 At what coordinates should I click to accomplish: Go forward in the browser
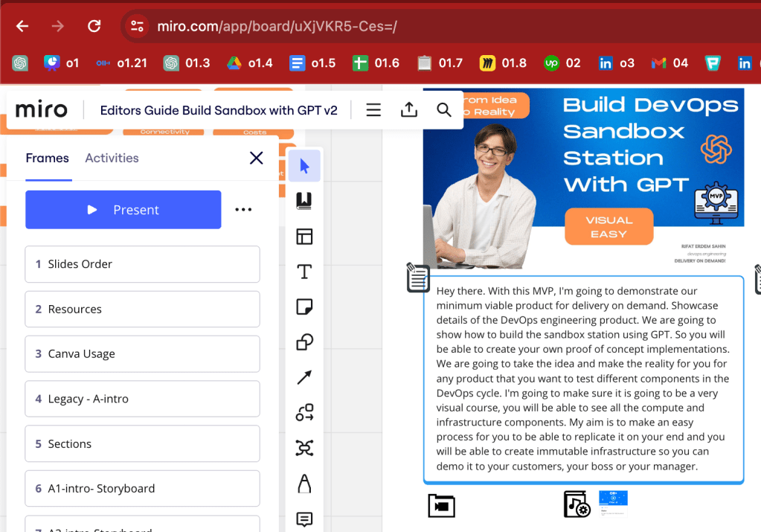pos(58,26)
